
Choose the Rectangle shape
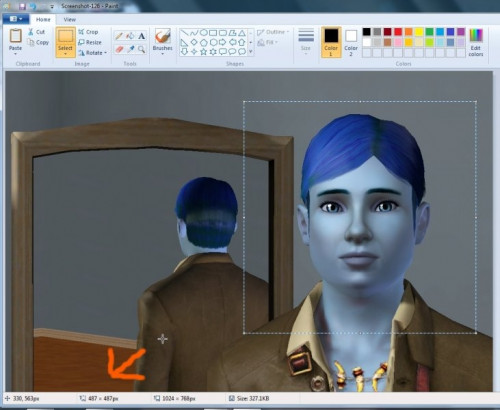point(213,33)
